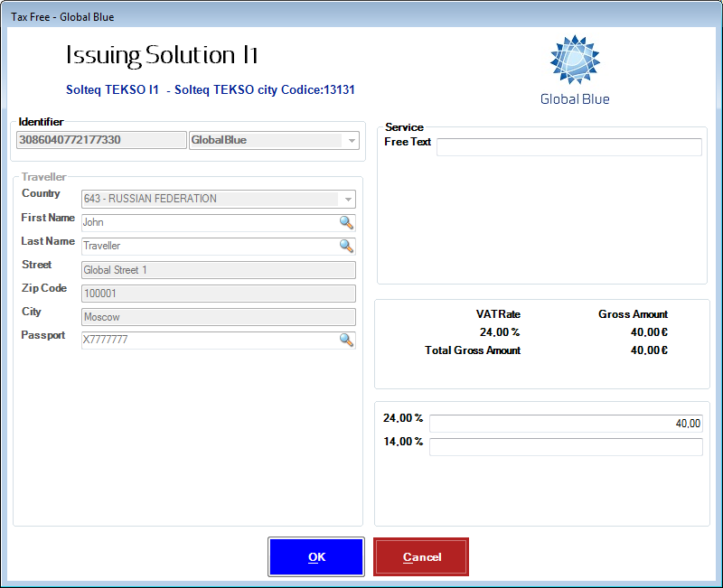Click the Passport field with X7777777
The width and height of the screenshot is (723, 588).
[x=208, y=340]
